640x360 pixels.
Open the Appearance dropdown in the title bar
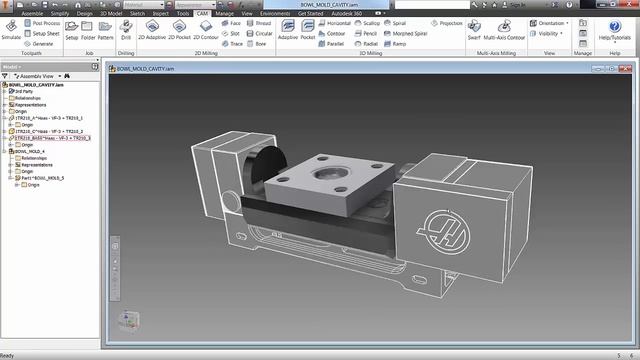pyautogui.click(x=195, y=5)
